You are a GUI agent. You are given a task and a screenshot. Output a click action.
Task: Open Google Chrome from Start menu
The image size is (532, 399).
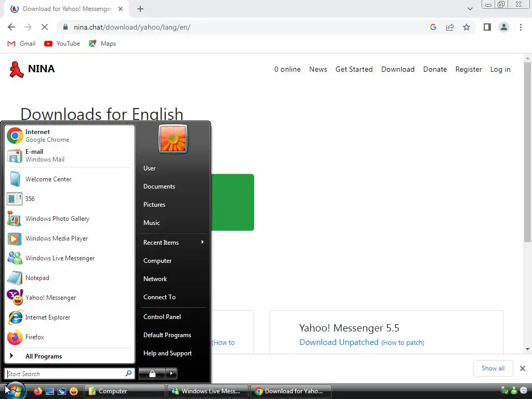click(x=70, y=136)
